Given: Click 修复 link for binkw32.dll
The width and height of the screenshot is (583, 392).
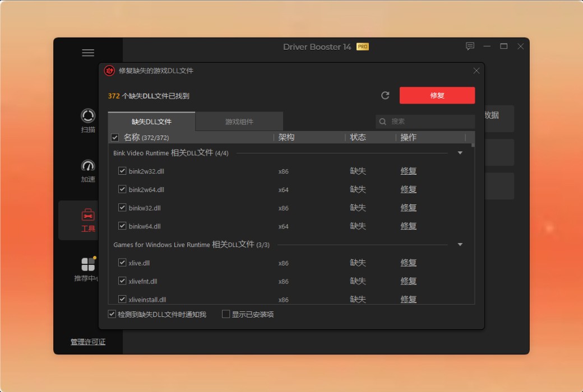Looking at the screenshot, I should [408, 207].
